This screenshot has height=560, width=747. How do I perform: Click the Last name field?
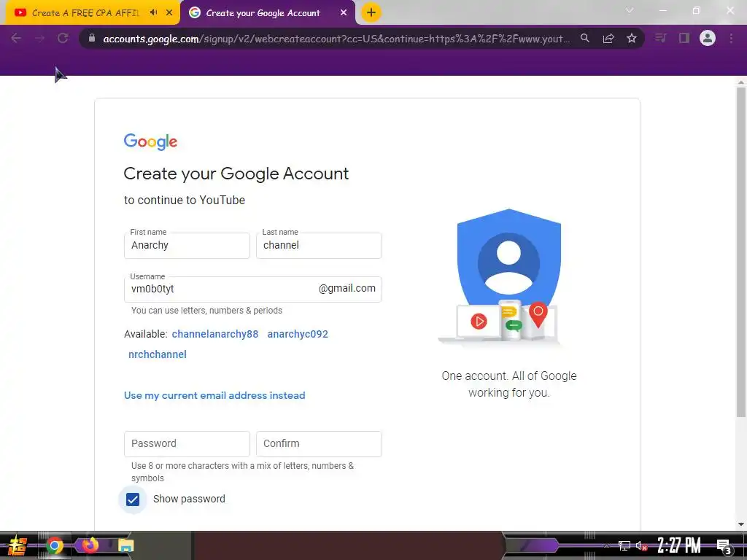click(x=319, y=246)
